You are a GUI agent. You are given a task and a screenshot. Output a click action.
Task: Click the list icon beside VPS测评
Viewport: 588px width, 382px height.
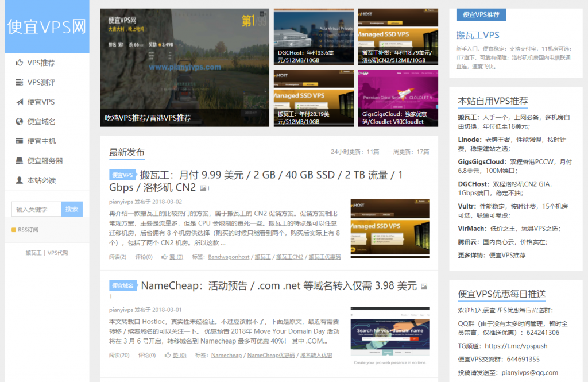click(19, 82)
